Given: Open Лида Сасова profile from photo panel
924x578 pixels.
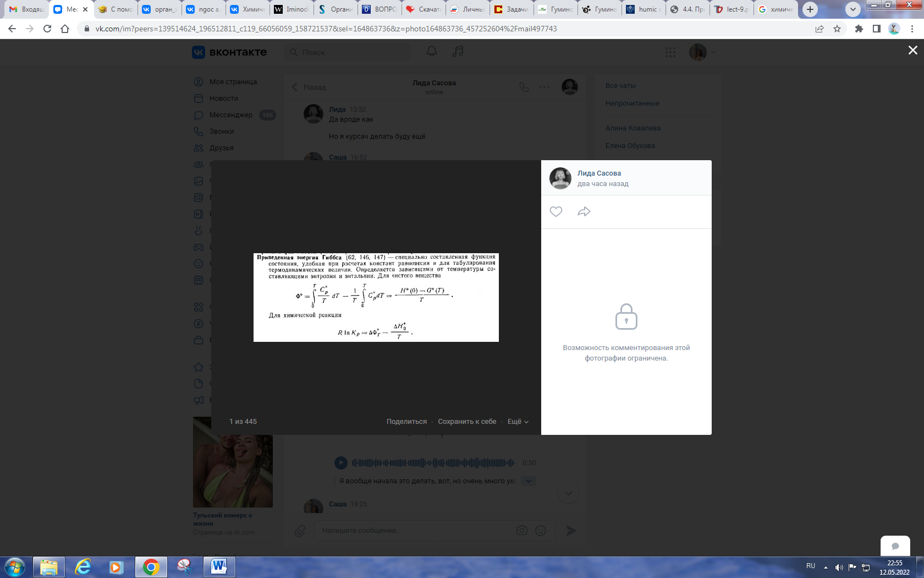Looking at the screenshot, I should click(x=599, y=173).
